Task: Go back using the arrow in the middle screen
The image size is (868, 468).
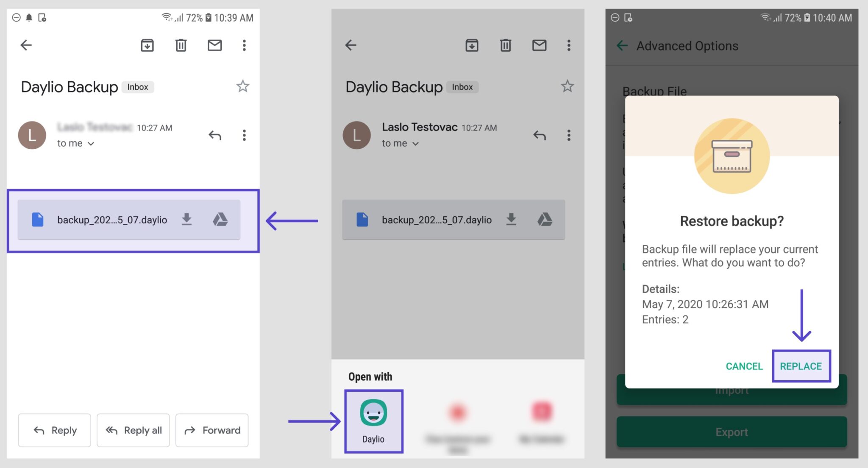Action: pos(351,45)
